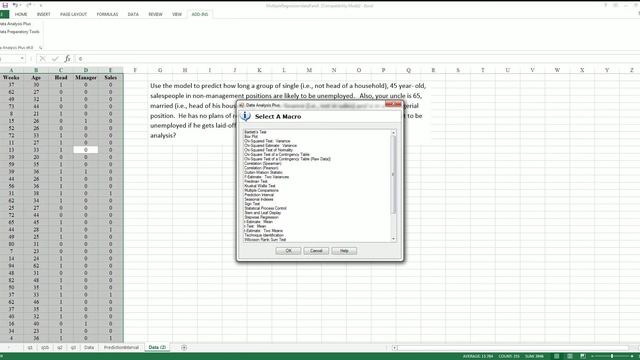Click the Manager column header cell
This screenshot has height=360, width=640.
click(86, 78)
